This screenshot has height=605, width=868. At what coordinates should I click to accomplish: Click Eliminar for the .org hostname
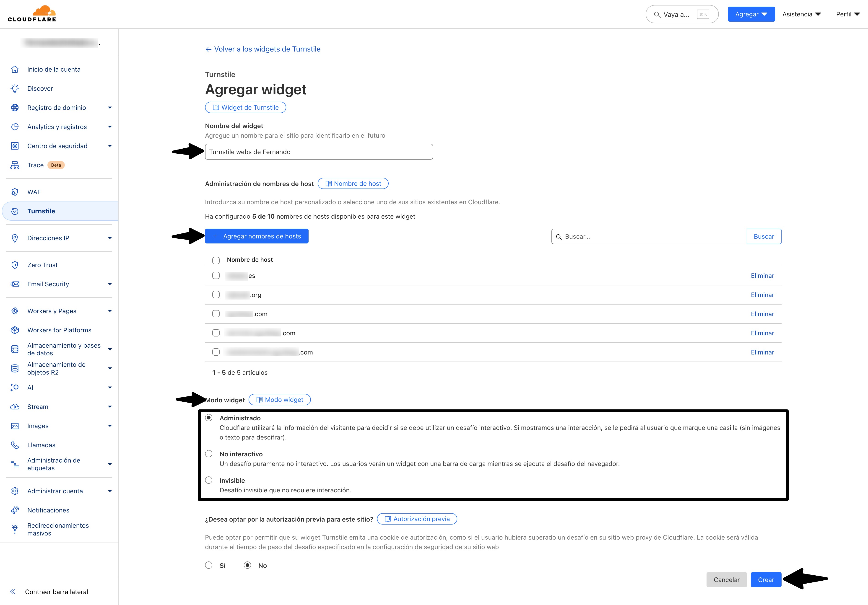[x=762, y=295]
